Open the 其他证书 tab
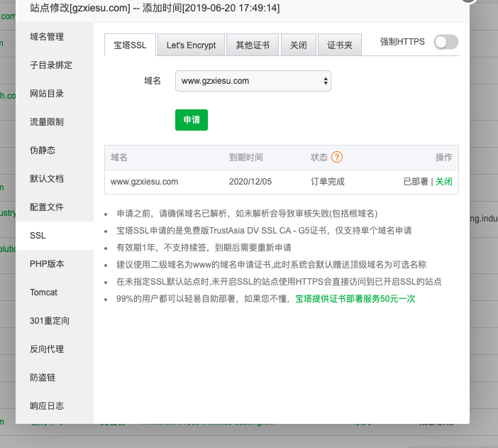Viewport: 498px width, 448px height. click(253, 45)
